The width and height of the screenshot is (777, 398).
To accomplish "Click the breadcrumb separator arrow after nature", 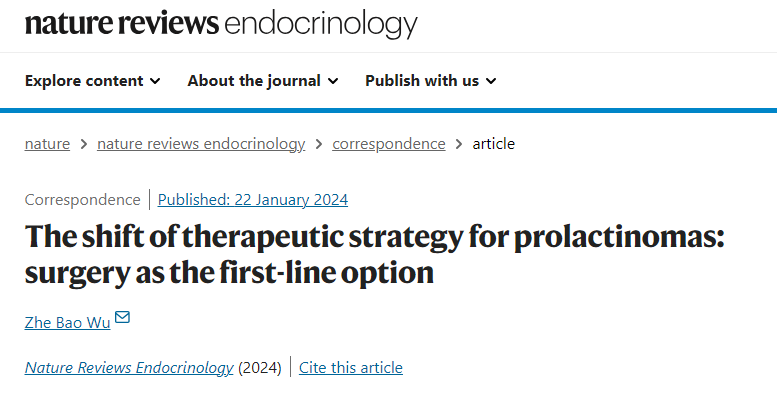I will click(84, 144).
